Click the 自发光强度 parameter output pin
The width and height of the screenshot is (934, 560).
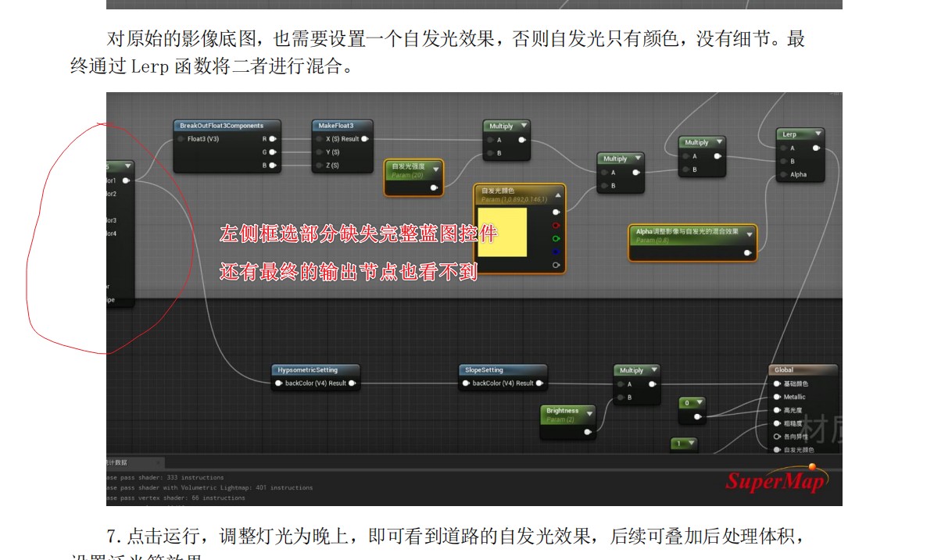pyautogui.click(x=435, y=187)
